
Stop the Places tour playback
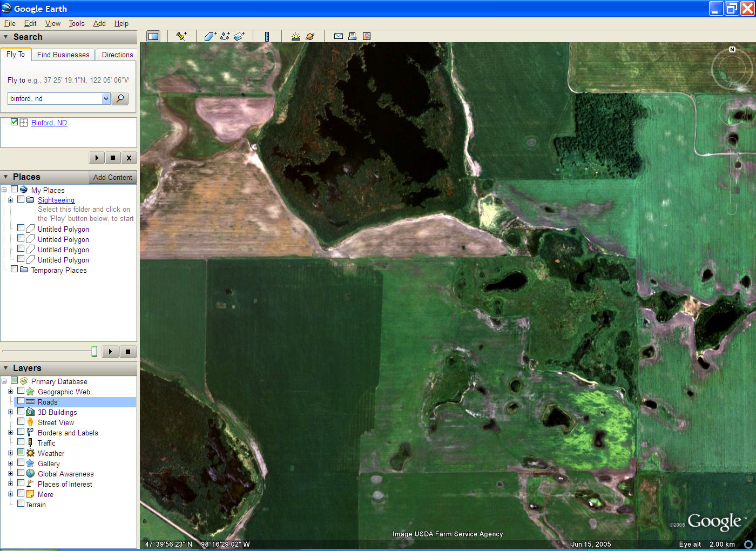pos(128,352)
